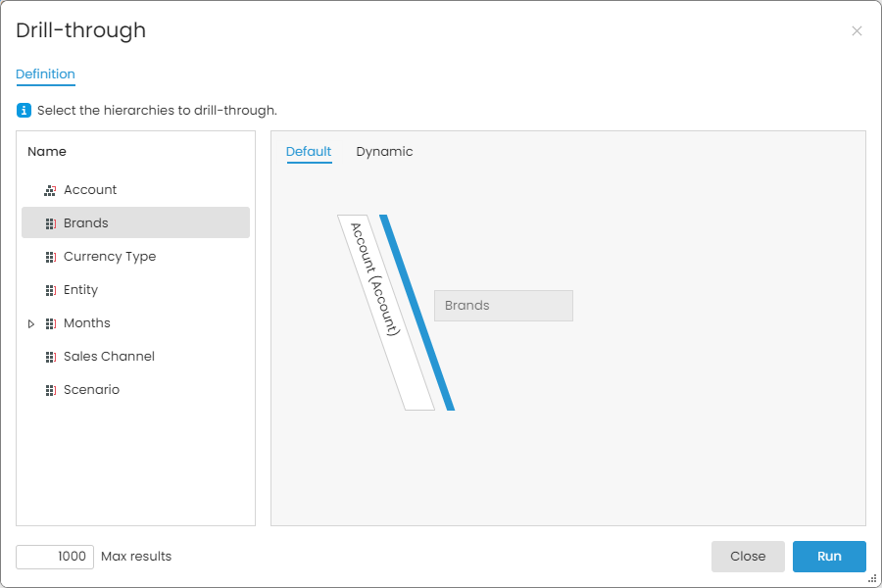Select the Brands row label

[85, 223]
